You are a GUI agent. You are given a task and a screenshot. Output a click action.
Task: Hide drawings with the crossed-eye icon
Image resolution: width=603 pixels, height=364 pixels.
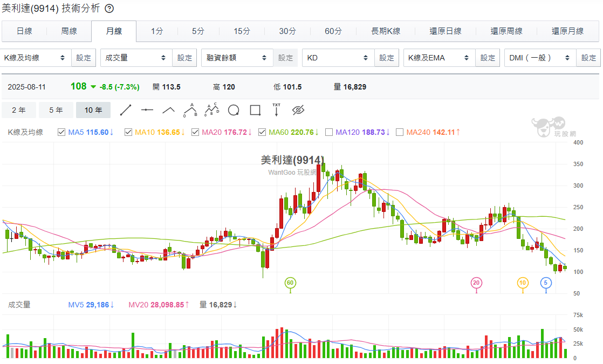(298, 110)
